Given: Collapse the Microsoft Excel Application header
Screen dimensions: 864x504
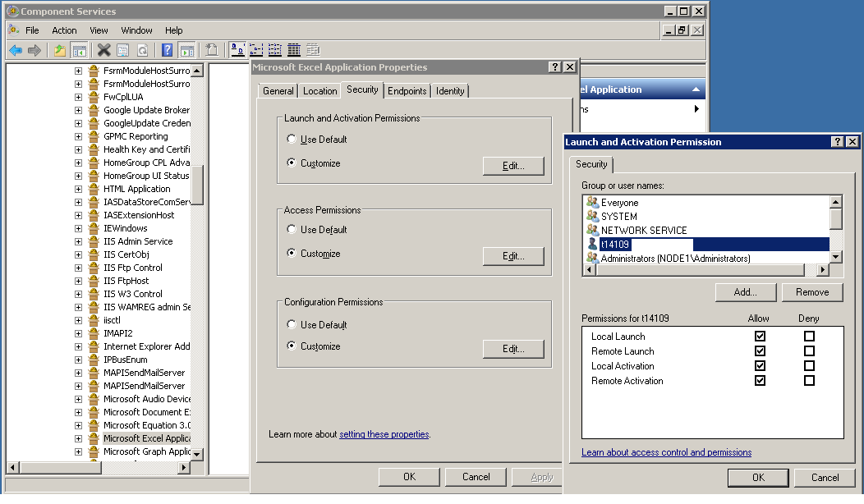Looking at the screenshot, I should [696, 89].
